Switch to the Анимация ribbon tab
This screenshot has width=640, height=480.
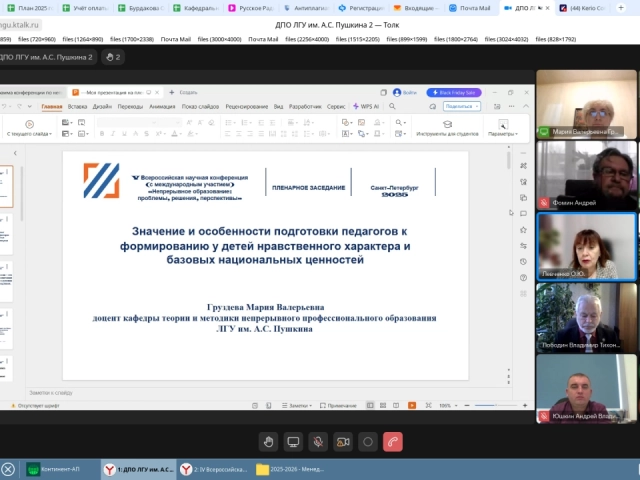[162, 106]
